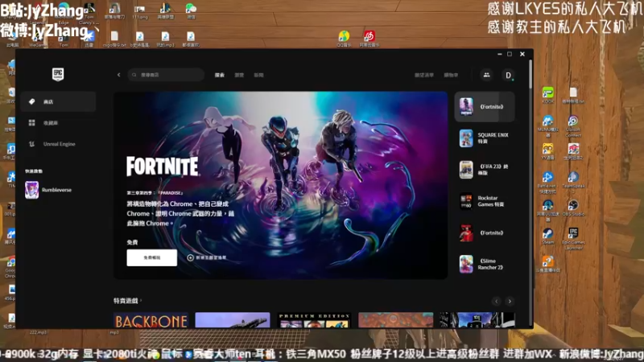Open the BACKBONE game thumbnail

point(151,320)
